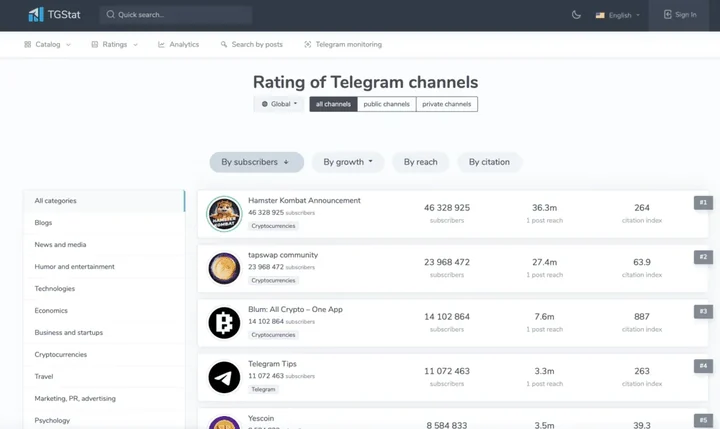720x429 pixels.
Task: Click the Catalog grid icon
Action: pos(28,45)
